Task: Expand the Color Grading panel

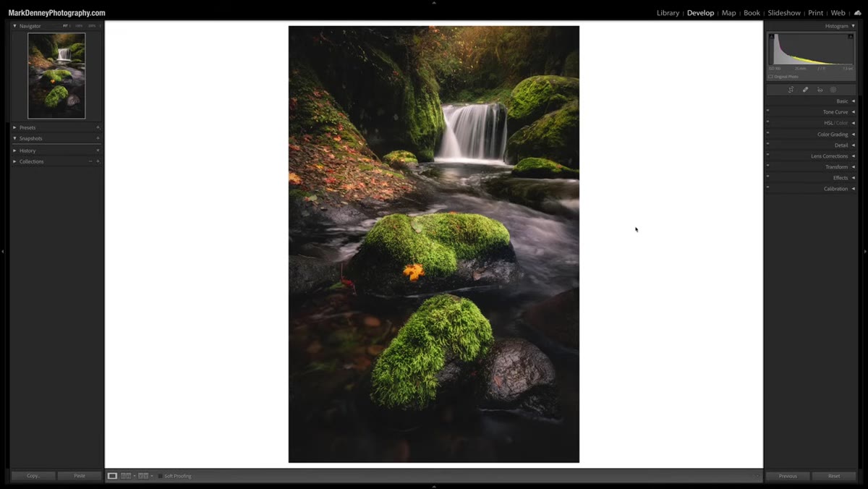Action: 854,135
